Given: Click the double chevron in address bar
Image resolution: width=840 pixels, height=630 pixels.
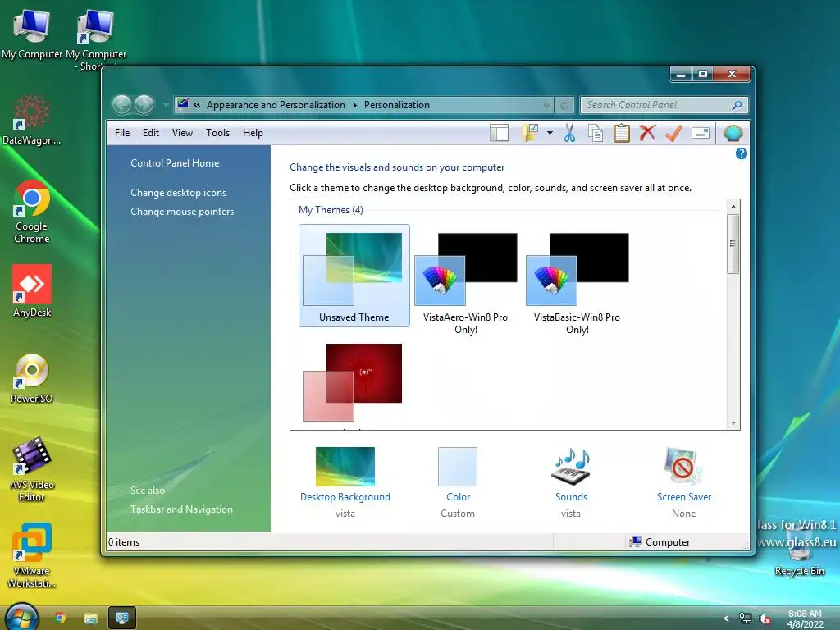Looking at the screenshot, I should point(197,104).
